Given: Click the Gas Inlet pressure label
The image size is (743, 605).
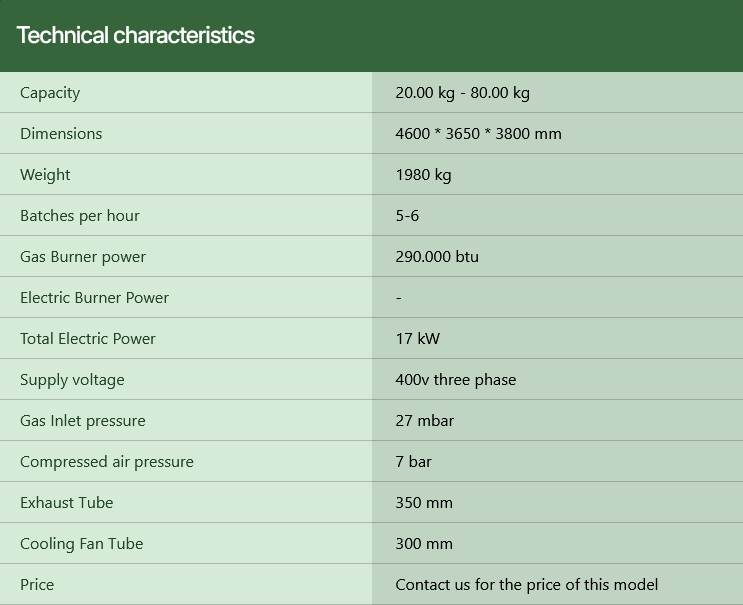Looking at the screenshot, I should coord(83,421).
